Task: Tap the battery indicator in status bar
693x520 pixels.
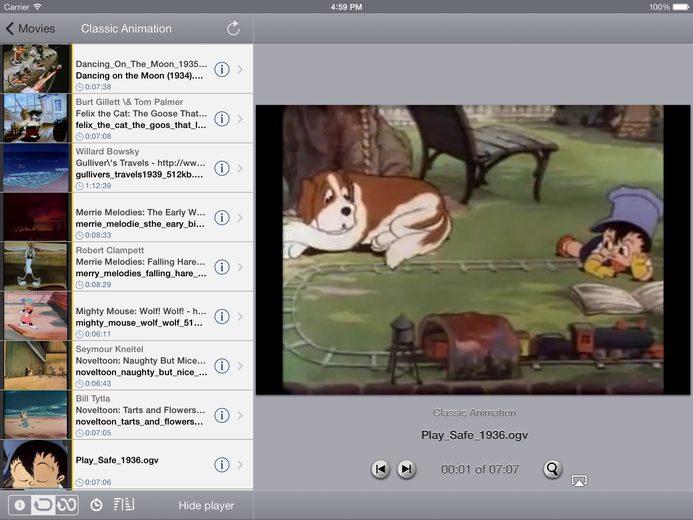Action: pos(681,7)
